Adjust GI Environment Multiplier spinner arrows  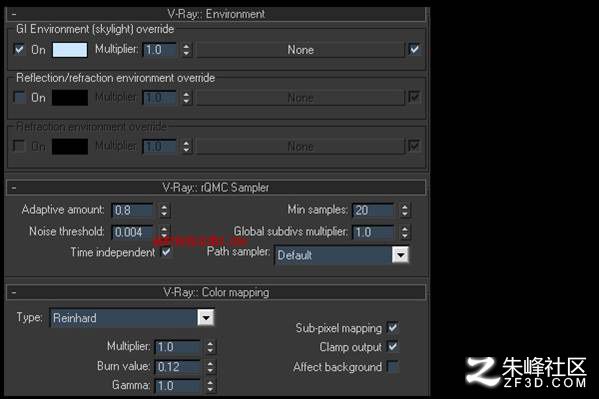186,50
